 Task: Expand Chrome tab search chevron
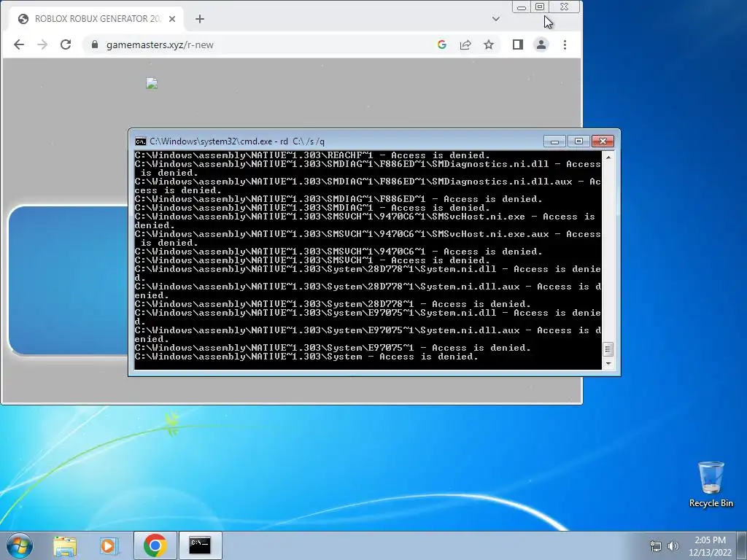[496, 19]
